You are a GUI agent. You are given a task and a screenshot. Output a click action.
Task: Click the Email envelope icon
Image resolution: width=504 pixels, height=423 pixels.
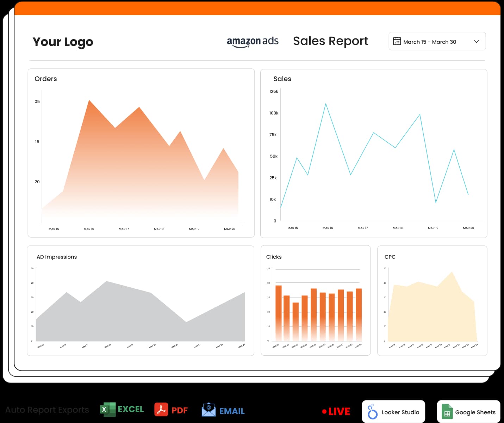pyautogui.click(x=209, y=410)
